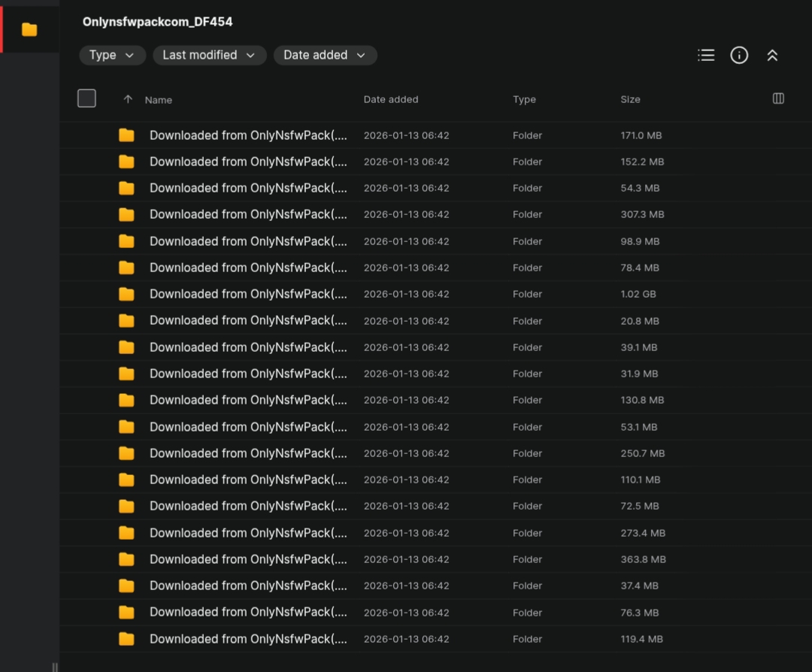Open the info details panel icon
812x672 pixels.
(x=739, y=56)
